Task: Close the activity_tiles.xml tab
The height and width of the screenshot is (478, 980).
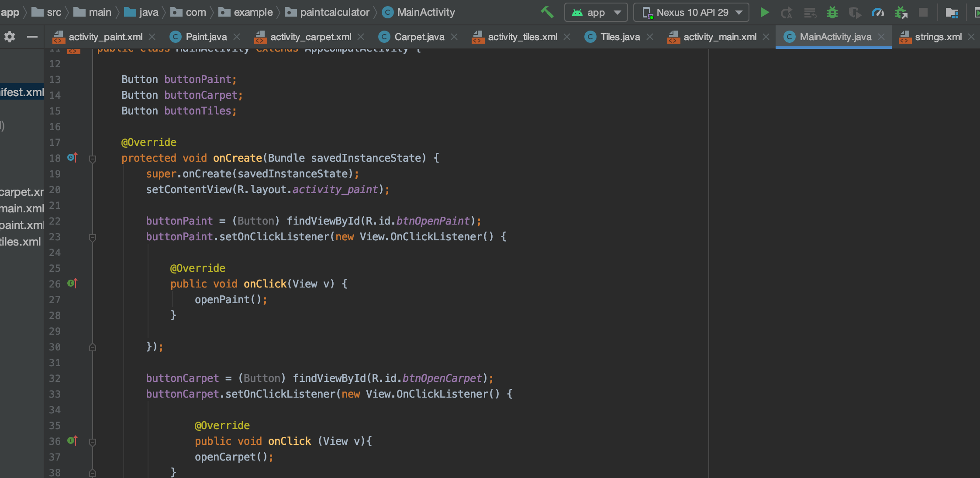Action: pyautogui.click(x=567, y=37)
